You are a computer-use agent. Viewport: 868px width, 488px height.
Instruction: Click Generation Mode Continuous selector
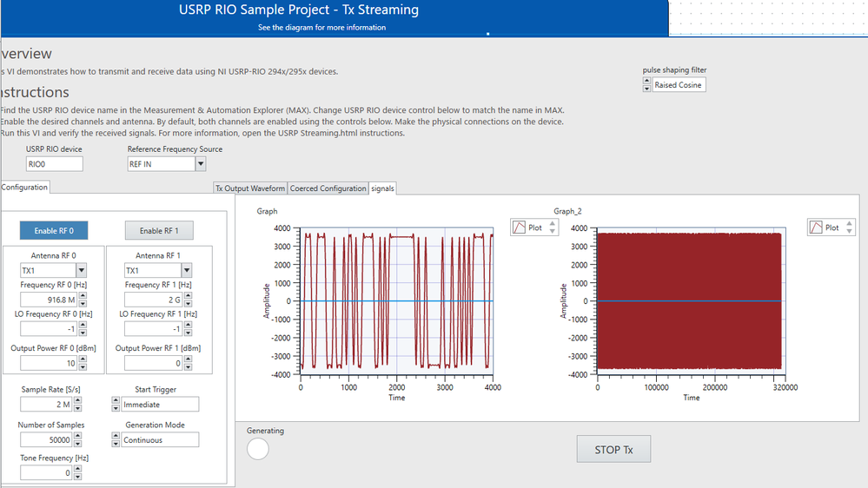tap(160, 440)
